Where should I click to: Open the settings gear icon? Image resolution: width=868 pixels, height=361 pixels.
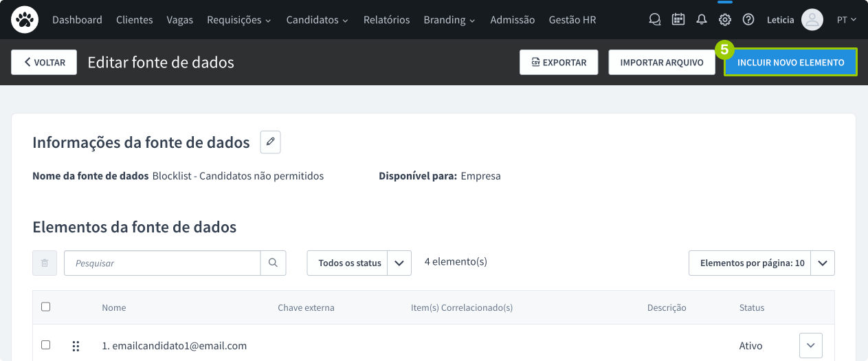tap(724, 20)
